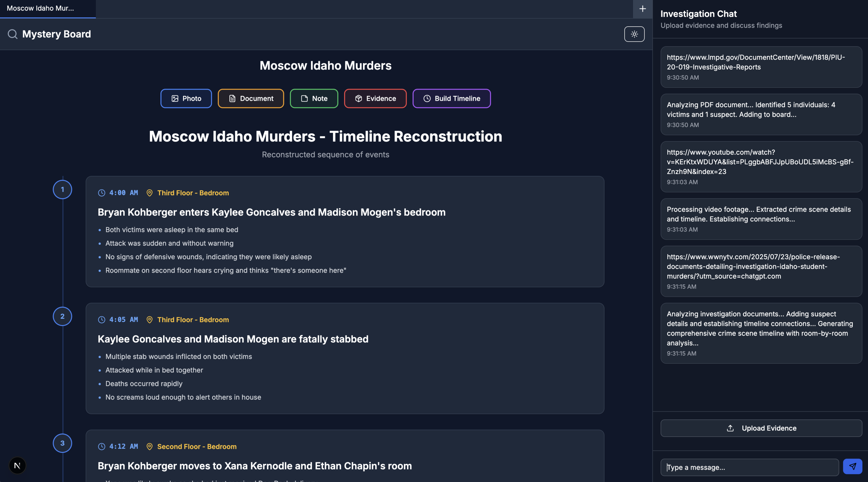Viewport: 868px width, 482px height.
Task: Click the Build Timeline button
Action: click(x=452, y=98)
